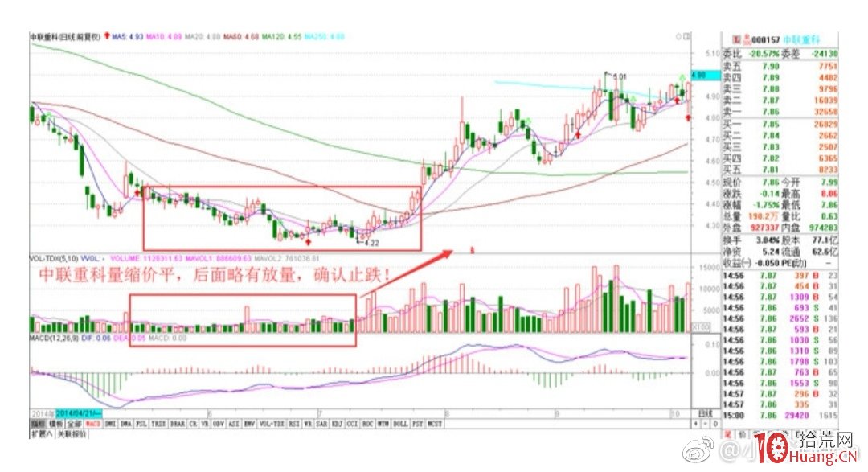Viewport: 868px width, 472px height.
Task: Switch to the RSI indicator tab
Action: (294, 424)
